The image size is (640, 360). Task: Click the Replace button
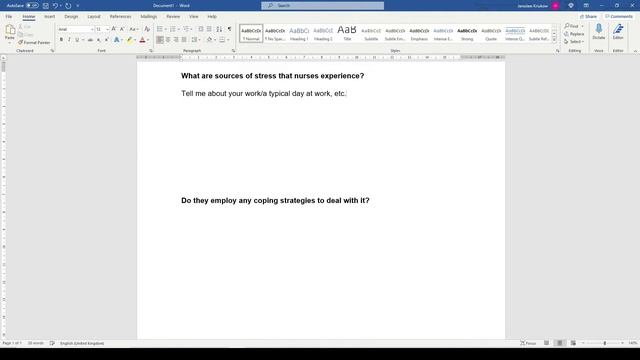(574, 34)
